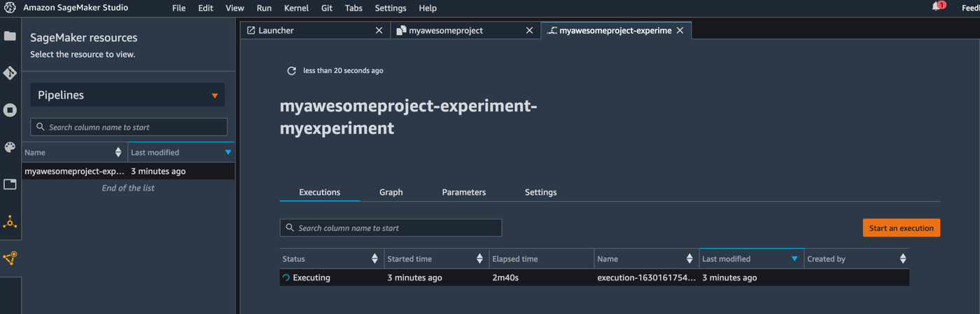Click search magnifier icon in executions search
Image resolution: width=980 pixels, height=314 pixels.
click(x=290, y=228)
